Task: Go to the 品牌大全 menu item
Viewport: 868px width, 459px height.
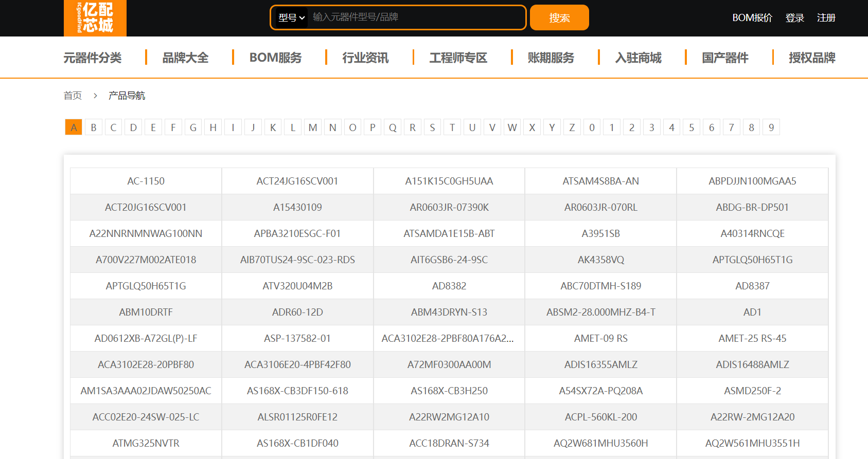Action: tap(185, 58)
